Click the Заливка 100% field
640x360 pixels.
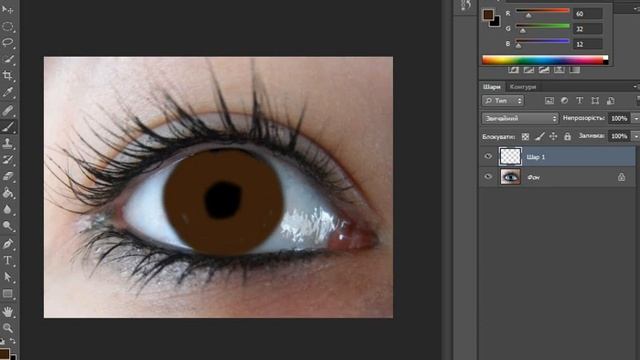click(619, 136)
